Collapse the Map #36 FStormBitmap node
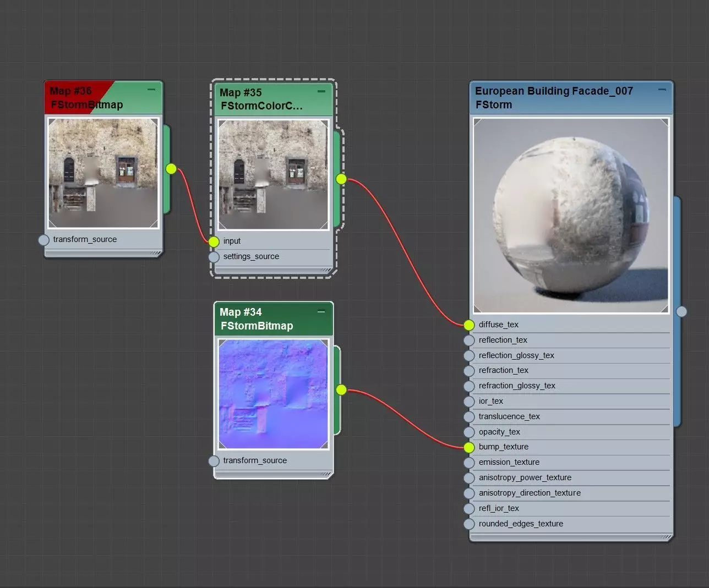The width and height of the screenshot is (709, 588). click(151, 89)
